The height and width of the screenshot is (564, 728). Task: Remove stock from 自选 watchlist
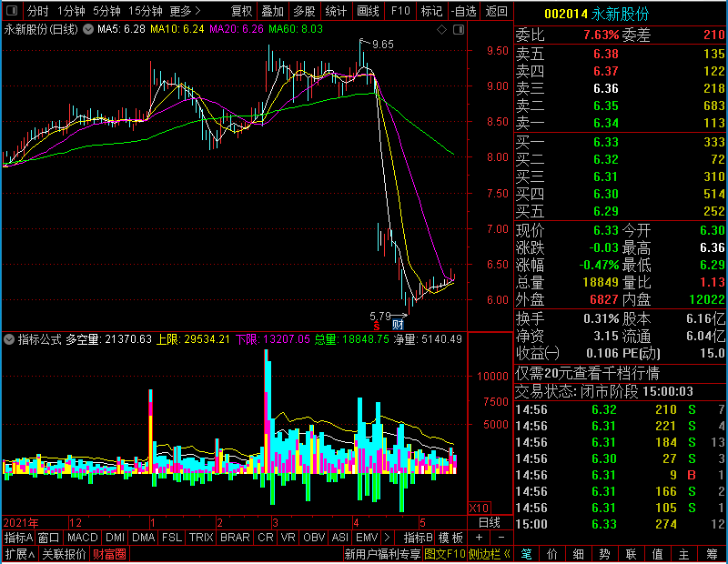464,11
